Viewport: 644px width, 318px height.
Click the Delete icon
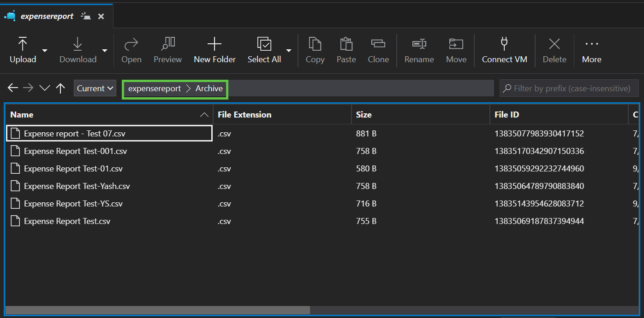click(x=554, y=49)
